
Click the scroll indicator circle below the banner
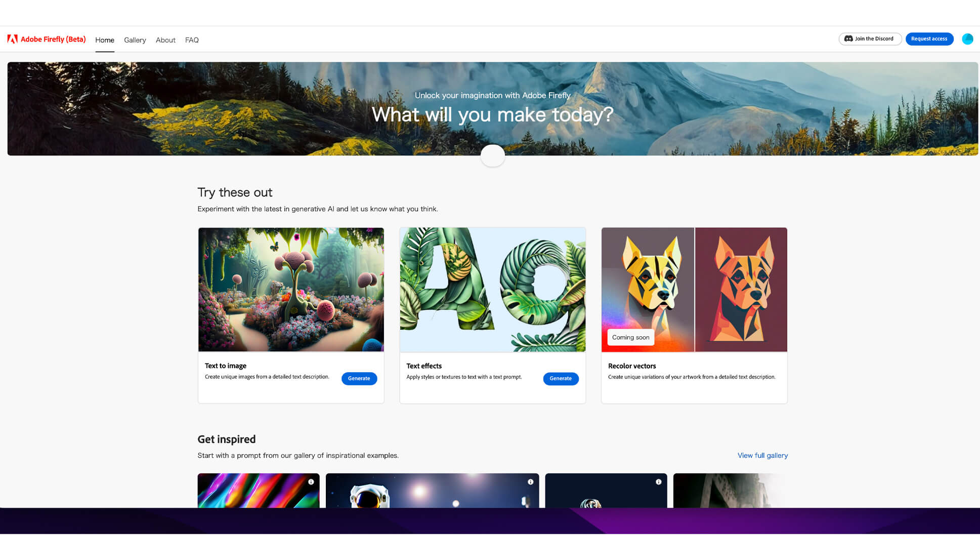click(x=492, y=155)
